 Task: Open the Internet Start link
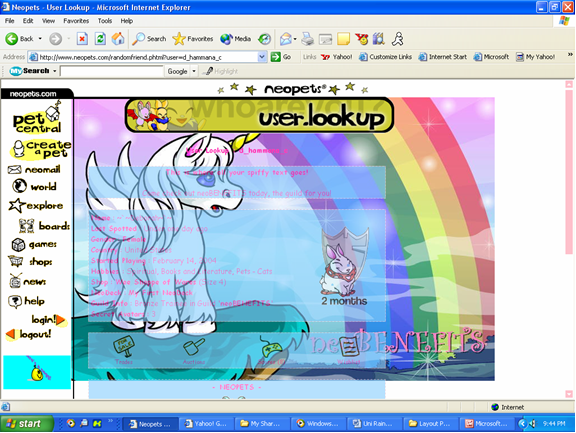click(443, 57)
